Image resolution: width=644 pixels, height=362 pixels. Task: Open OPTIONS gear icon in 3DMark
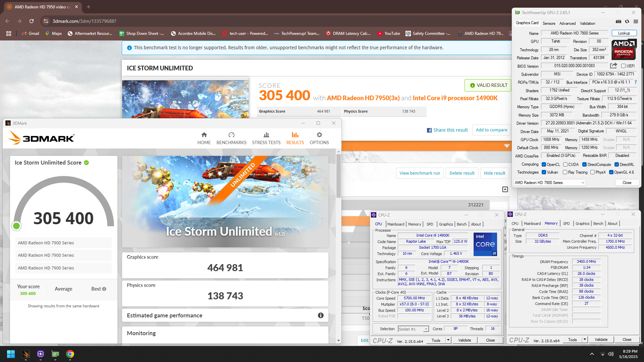point(319,135)
